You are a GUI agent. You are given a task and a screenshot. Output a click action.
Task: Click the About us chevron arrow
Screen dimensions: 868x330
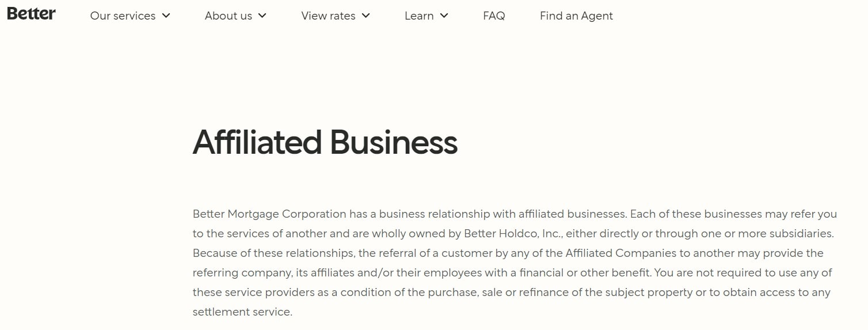pyautogui.click(x=262, y=16)
